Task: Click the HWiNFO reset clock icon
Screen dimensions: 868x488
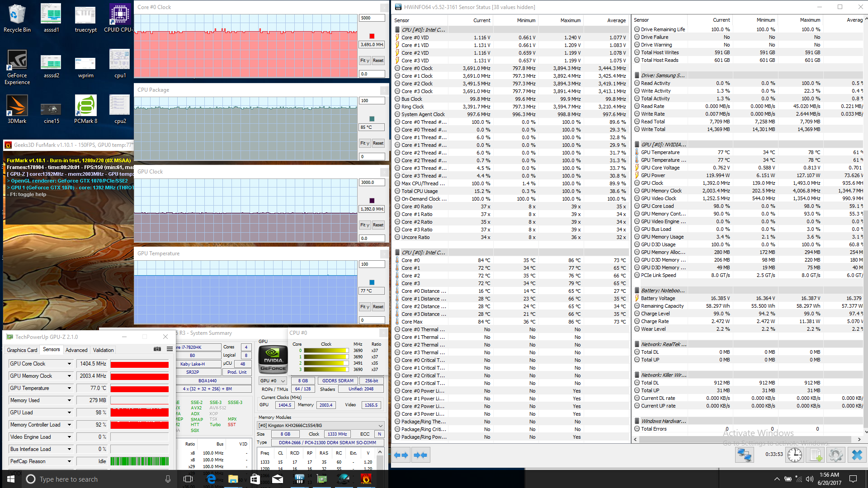Action: (x=795, y=455)
